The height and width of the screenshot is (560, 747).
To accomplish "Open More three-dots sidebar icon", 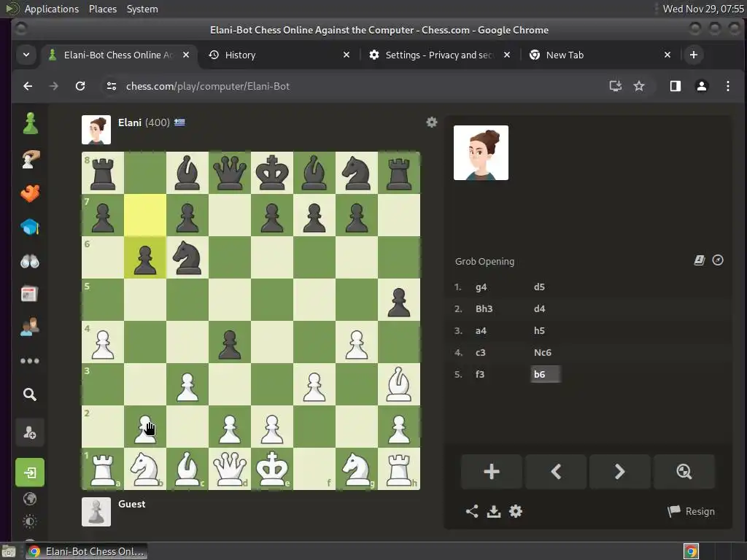I will pos(30,360).
